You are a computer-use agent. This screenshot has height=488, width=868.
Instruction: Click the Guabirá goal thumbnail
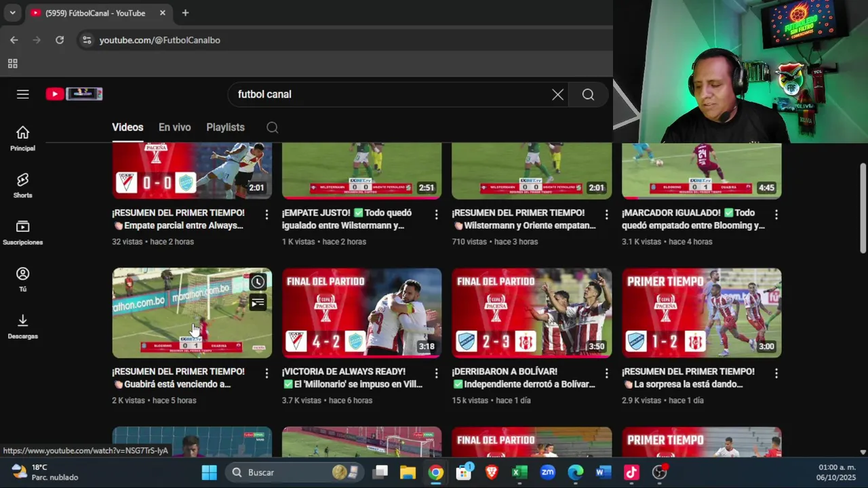pos(192,312)
